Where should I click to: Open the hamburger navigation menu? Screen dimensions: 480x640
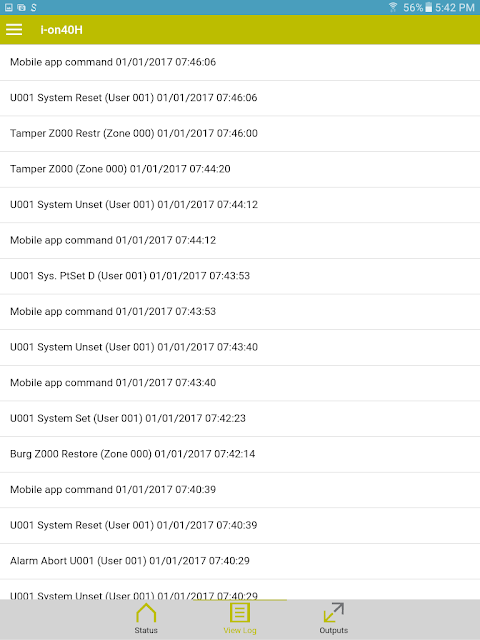[x=14, y=29]
